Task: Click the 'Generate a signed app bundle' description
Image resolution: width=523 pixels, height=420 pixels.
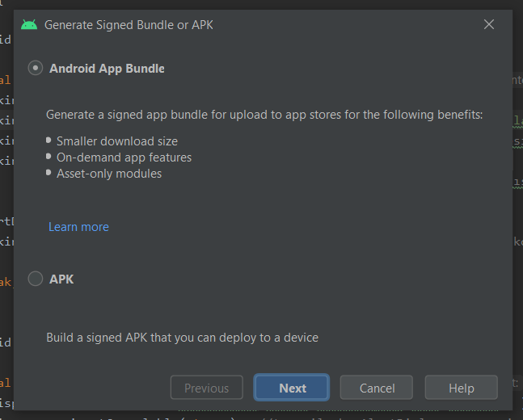Action: pyautogui.click(x=264, y=115)
